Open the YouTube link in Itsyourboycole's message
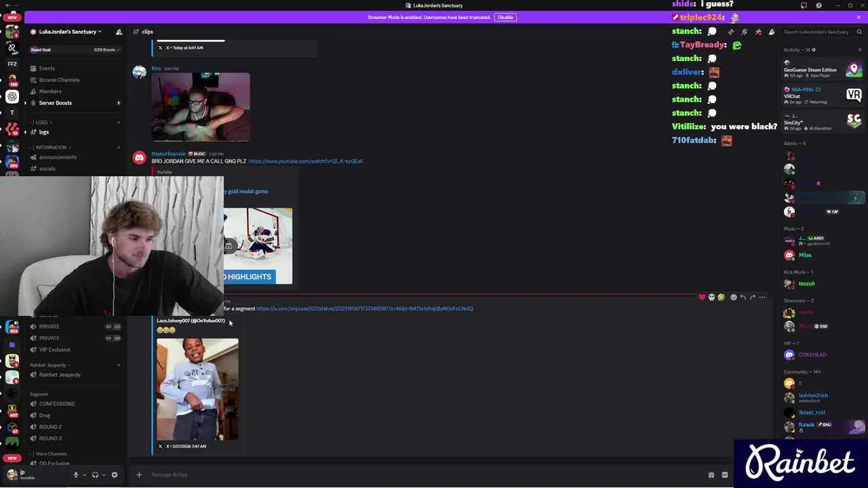The image size is (868, 488). pyautogui.click(x=306, y=161)
